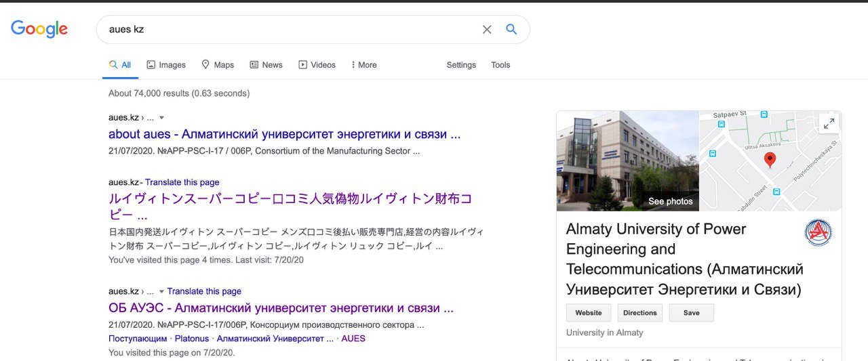Click the university building photo
Image resolution: width=868 pixels, height=361 pixels.
pyautogui.click(x=627, y=161)
